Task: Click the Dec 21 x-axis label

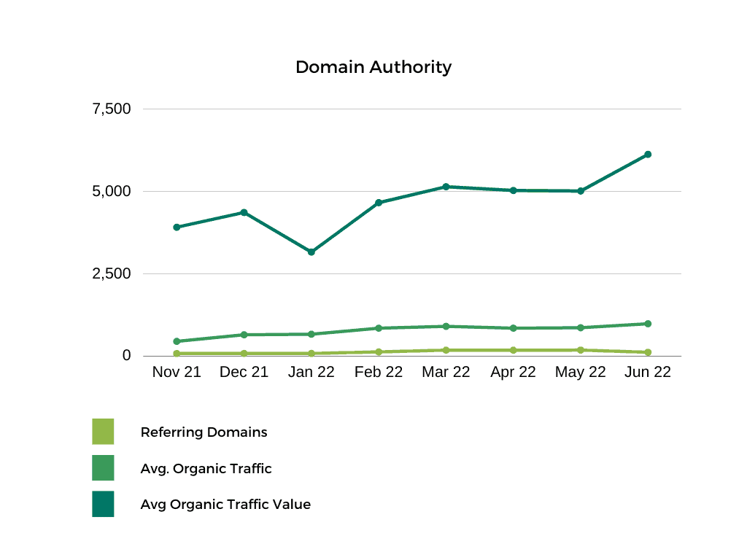Action: (x=244, y=372)
